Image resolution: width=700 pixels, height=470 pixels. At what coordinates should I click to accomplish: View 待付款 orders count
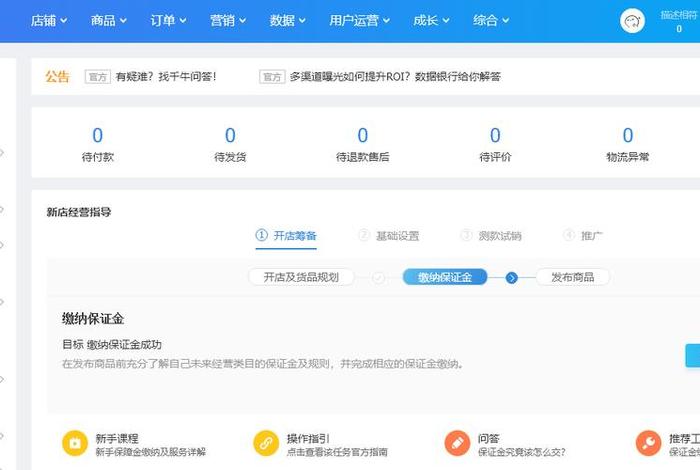[98, 144]
